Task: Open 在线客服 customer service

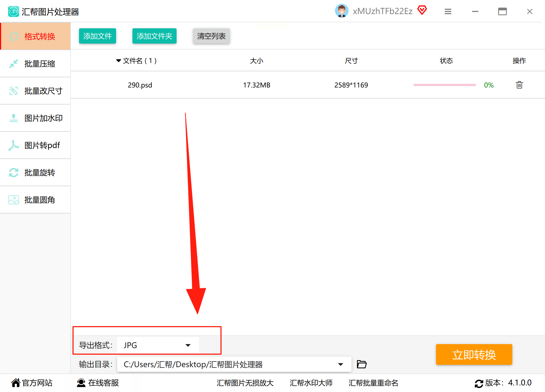Action: (x=98, y=383)
